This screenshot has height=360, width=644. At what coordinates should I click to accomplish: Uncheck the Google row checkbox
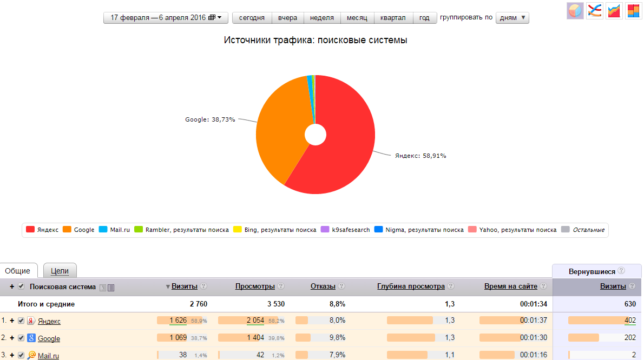(21, 338)
